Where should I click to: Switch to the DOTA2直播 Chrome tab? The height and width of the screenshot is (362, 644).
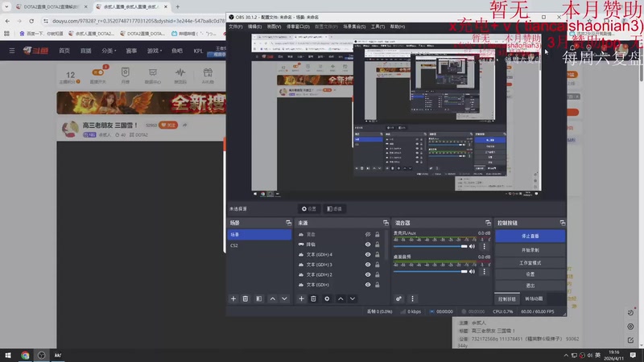click(51, 6)
